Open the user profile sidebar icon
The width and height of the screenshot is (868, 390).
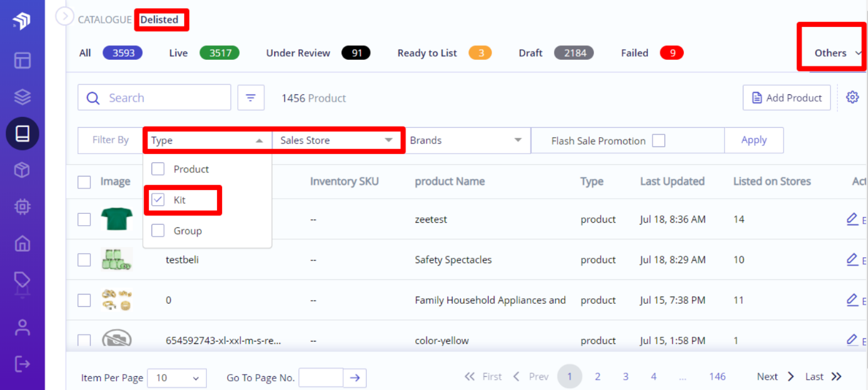23,327
